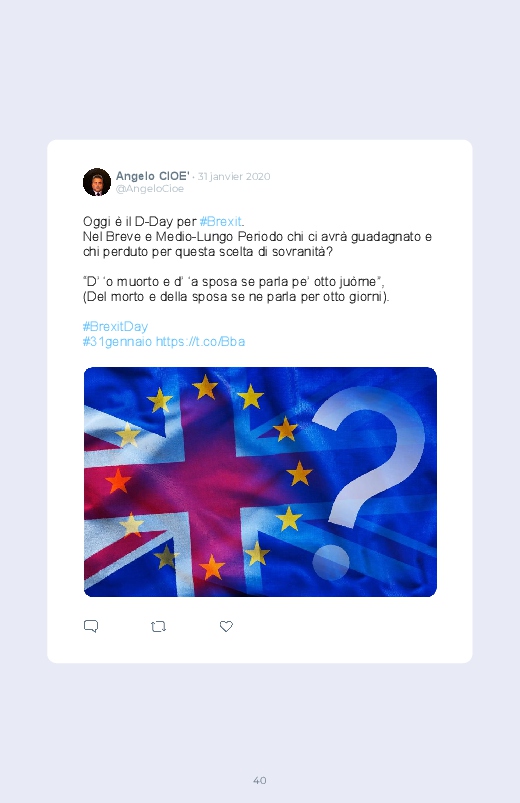Open the Brexit flag image
Image resolution: width=520 pixels, height=803 pixels.
[x=260, y=482]
